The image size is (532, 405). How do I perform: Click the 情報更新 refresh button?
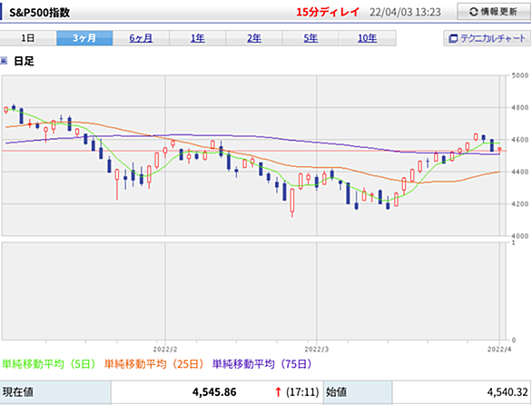(493, 12)
